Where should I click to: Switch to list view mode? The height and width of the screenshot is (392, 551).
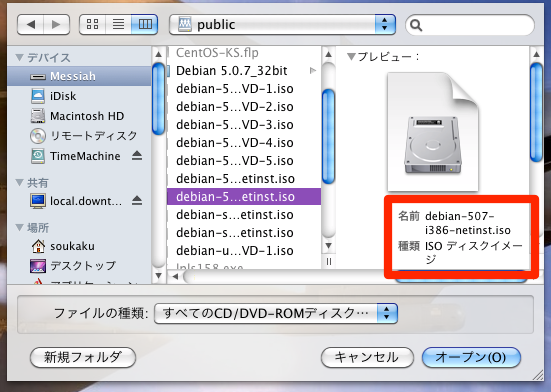(118, 25)
